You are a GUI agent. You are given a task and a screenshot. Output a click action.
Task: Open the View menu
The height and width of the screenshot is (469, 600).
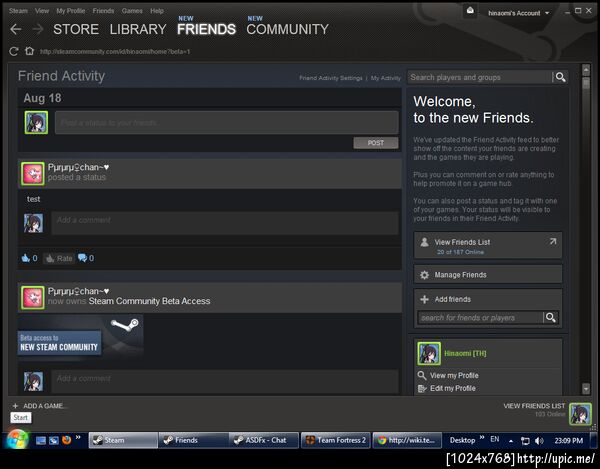42,11
